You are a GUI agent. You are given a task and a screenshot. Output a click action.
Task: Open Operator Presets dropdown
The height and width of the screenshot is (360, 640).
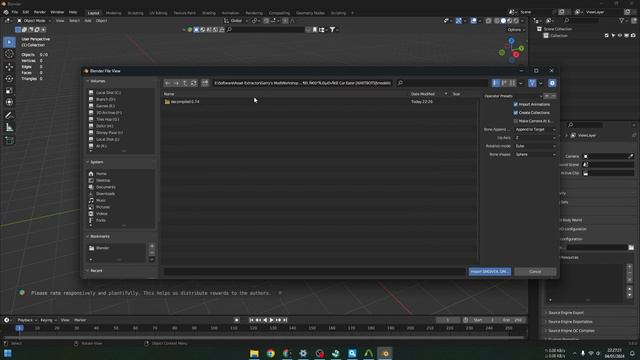(513, 96)
